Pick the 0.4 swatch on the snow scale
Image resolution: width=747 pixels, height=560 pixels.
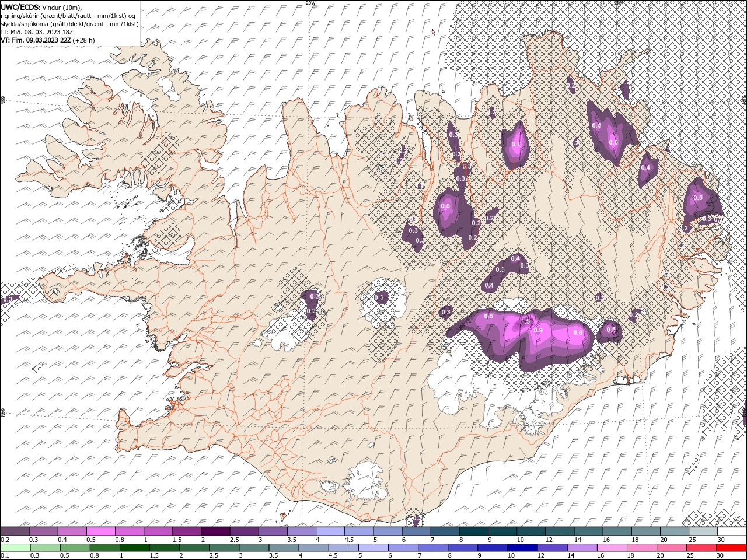pos(72,531)
